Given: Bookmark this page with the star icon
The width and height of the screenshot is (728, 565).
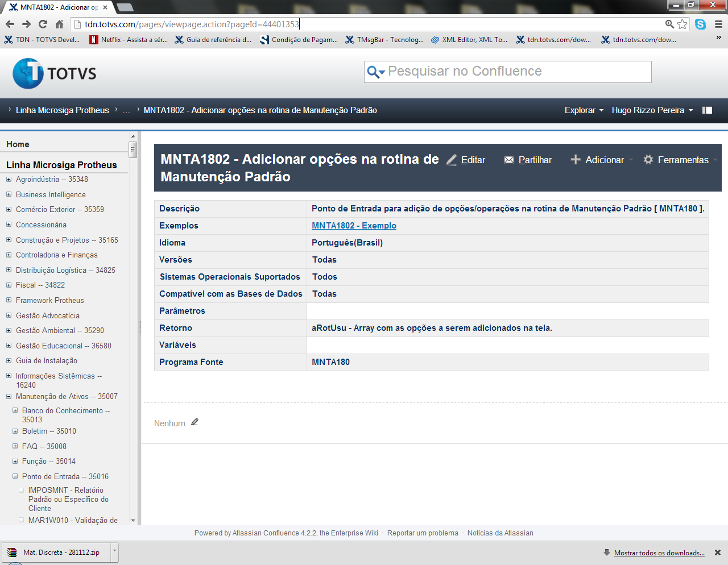Looking at the screenshot, I should point(682,24).
